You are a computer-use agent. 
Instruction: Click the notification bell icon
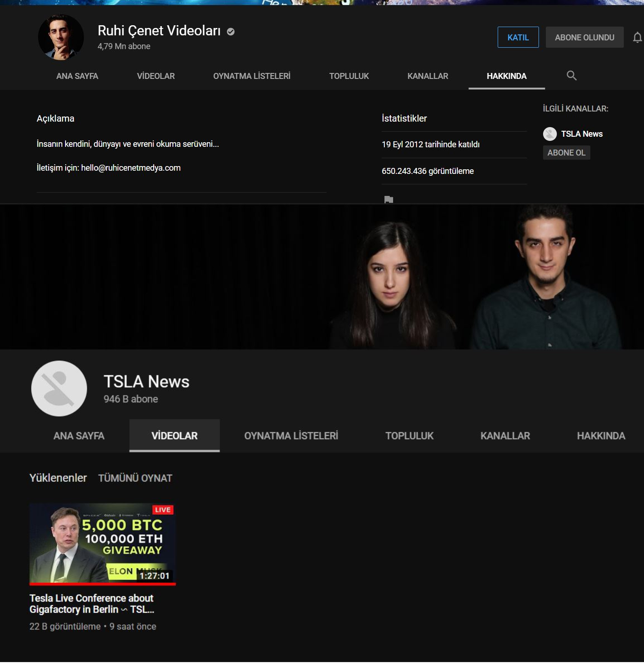(638, 38)
